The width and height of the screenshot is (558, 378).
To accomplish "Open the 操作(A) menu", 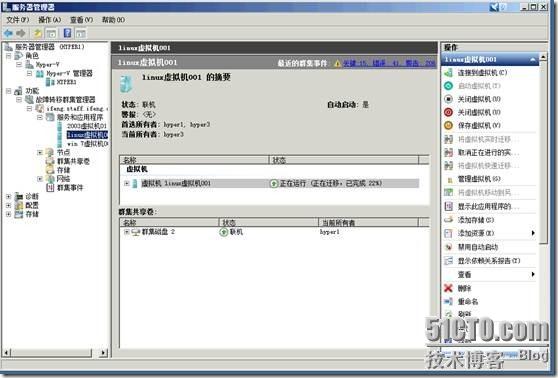I will [49, 20].
